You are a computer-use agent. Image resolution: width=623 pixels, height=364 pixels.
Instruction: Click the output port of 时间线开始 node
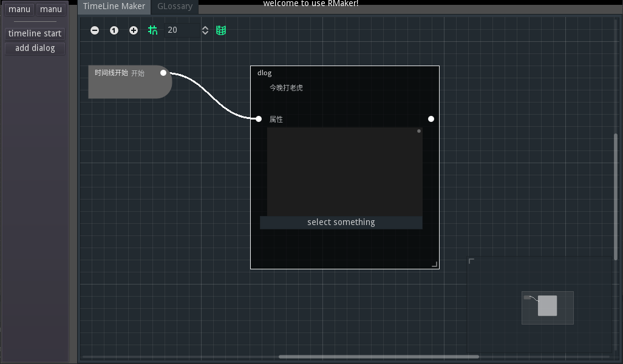(x=163, y=73)
